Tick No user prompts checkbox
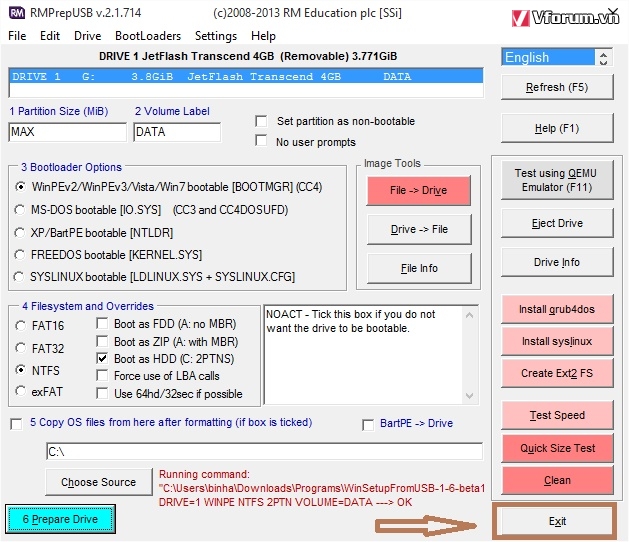 [x=261, y=141]
